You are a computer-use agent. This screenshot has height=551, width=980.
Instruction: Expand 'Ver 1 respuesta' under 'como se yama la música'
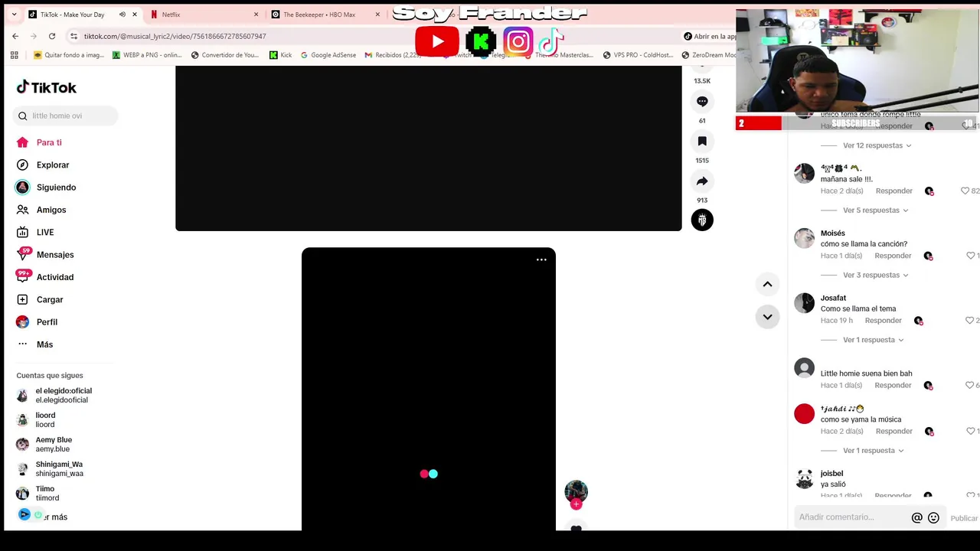tap(873, 451)
